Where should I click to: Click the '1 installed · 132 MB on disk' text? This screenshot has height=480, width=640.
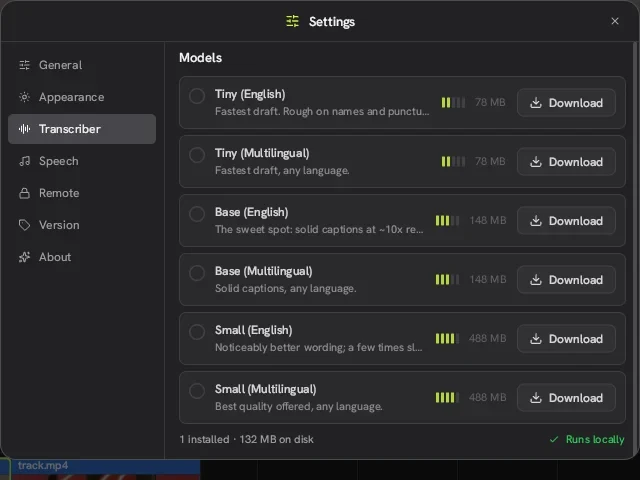[247, 440]
